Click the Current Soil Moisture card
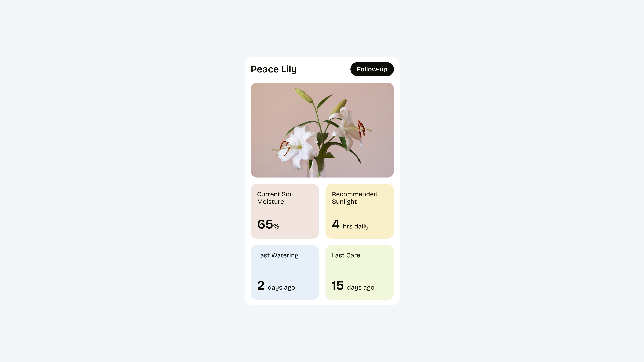The width and height of the screenshot is (644, 362). point(285,211)
